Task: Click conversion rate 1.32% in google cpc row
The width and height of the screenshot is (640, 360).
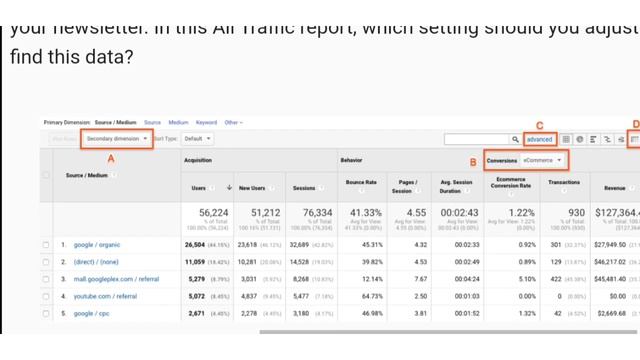Action: coord(527,313)
